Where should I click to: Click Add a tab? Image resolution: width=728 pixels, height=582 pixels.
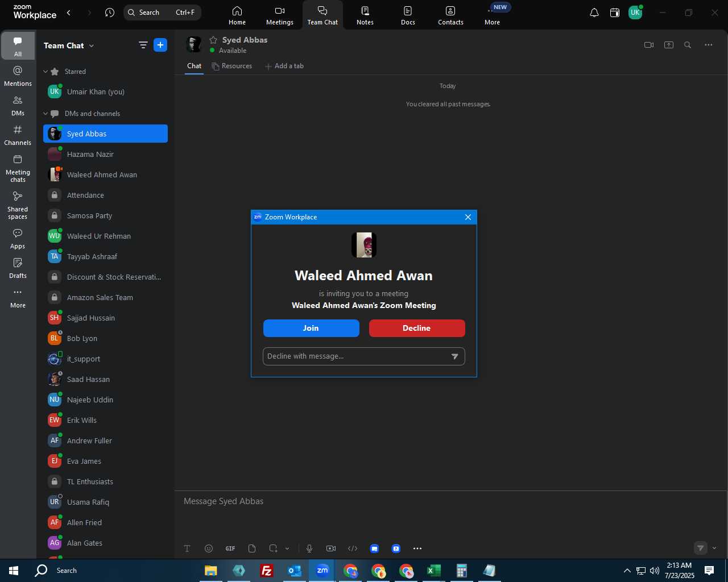point(284,66)
